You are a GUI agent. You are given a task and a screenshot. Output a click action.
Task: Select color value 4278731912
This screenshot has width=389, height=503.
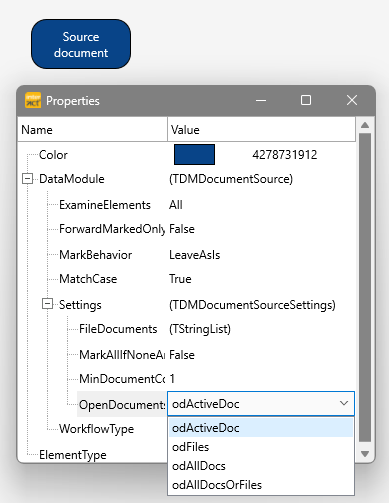click(x=285, y=155)
